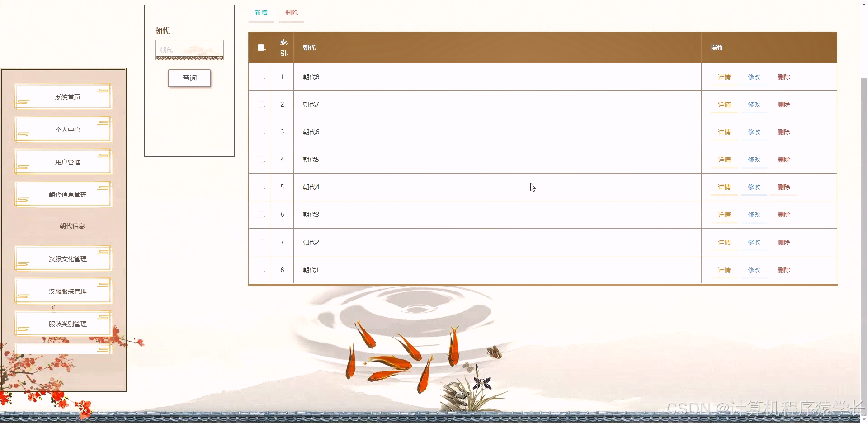Click 删除 for 朝代6
Image resolution: width=868 pixels, height=423 pixels.
coord(784,132)
